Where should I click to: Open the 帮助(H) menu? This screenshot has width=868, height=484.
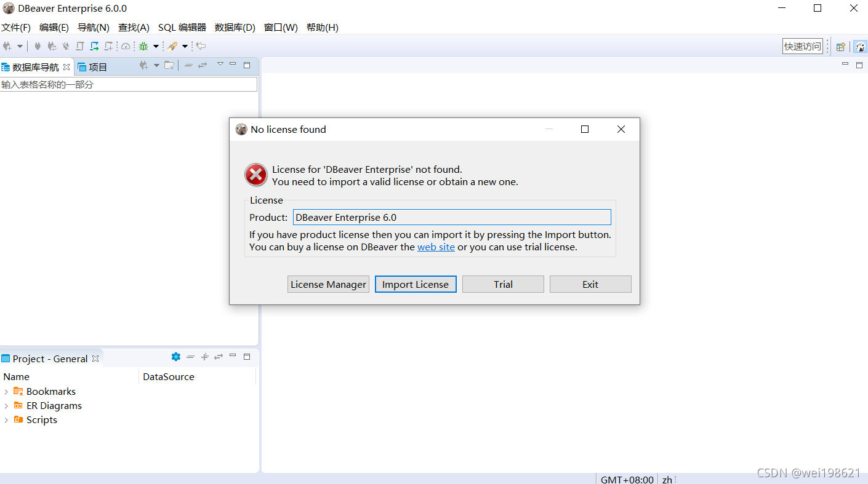pyautogui.click(x=323, y=28)
